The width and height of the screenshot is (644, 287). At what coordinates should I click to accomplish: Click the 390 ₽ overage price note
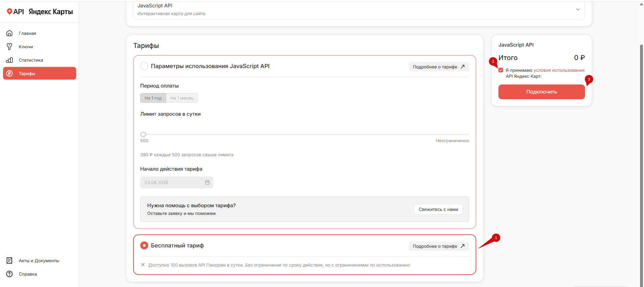187,155
